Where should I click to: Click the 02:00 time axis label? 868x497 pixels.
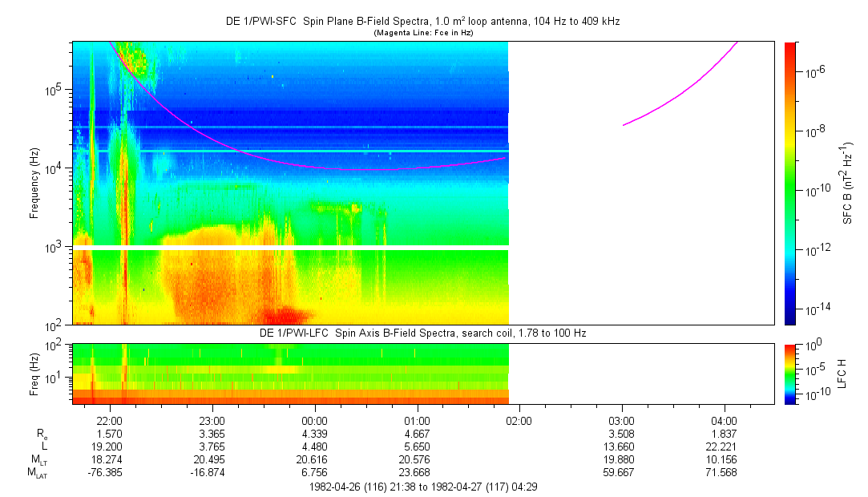coord(519,420)
